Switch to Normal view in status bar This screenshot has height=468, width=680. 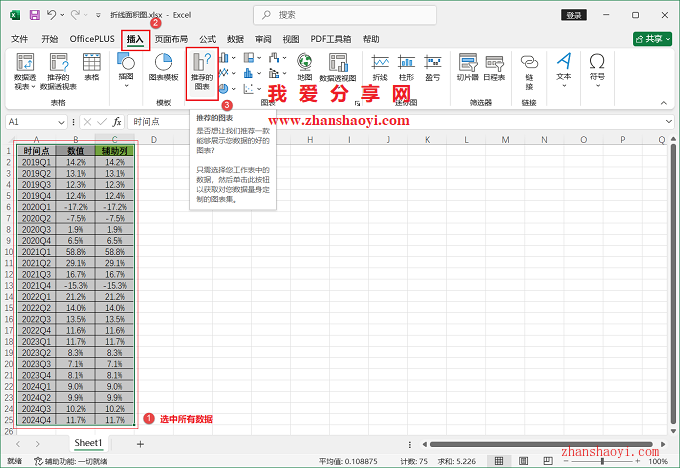499,461
